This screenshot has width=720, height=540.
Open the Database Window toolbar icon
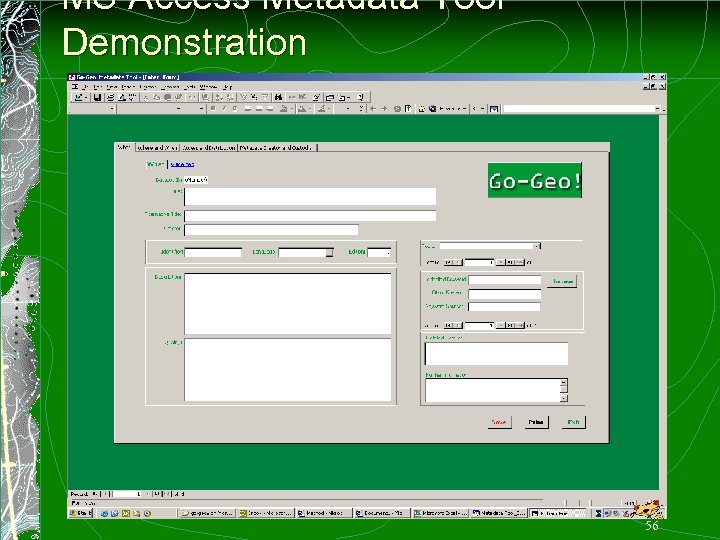330,97
